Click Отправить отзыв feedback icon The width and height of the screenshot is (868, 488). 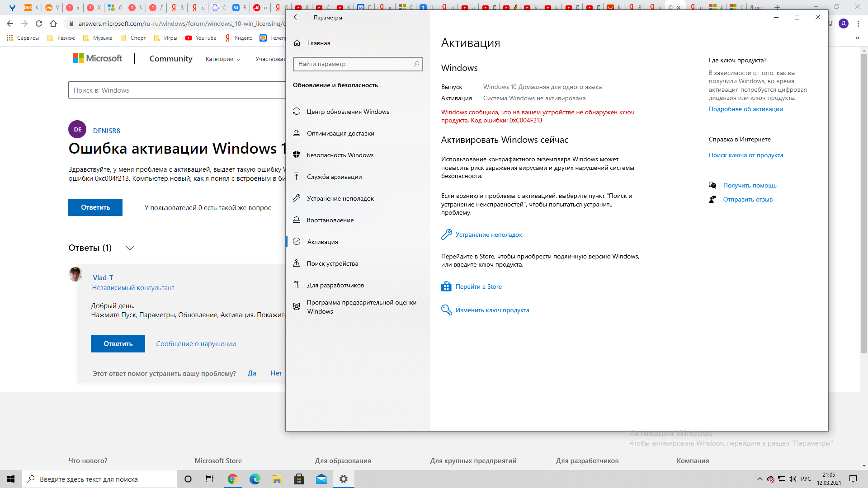712,199
